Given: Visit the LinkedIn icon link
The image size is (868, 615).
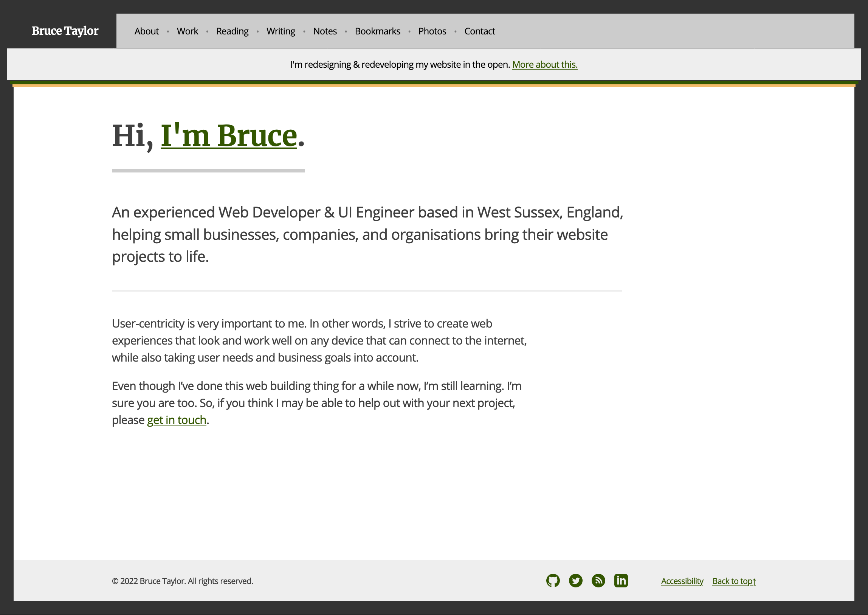Looking at the screenshot, I should coord(621,581).
